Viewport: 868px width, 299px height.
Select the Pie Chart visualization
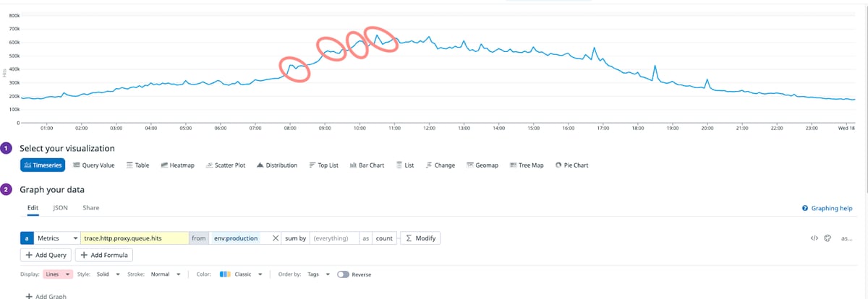(x=571, y=165)
